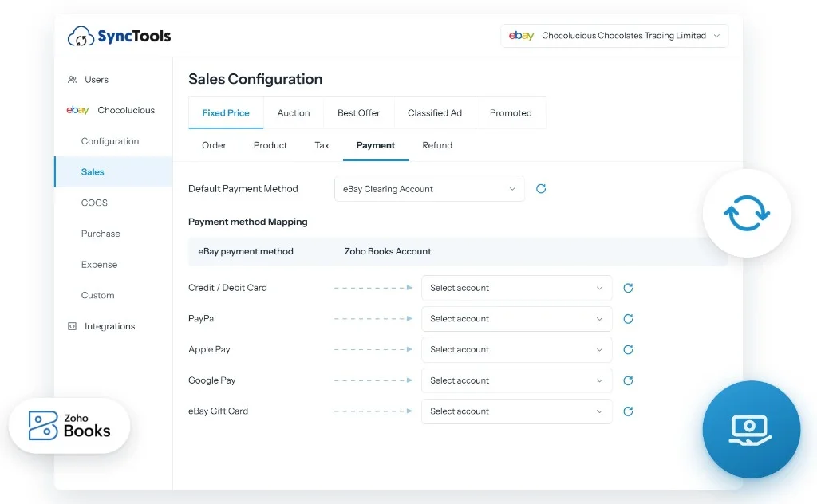Select the Payment sub-tab

coord(376,145)
